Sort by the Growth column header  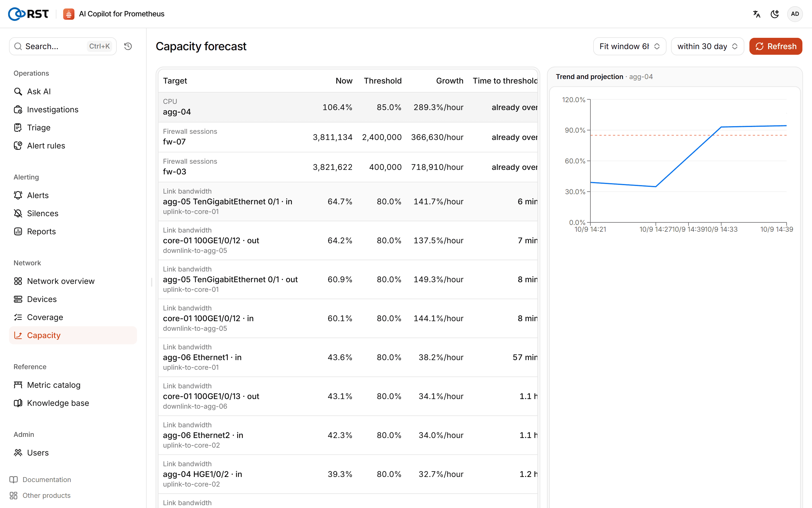coord(450,81)
